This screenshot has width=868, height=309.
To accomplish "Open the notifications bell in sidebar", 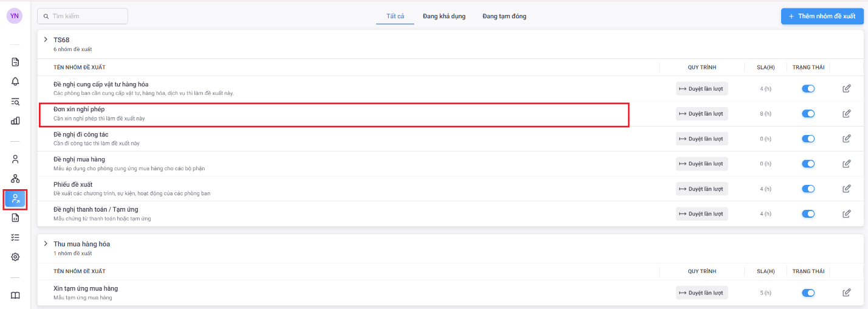I will pos(15,82).
